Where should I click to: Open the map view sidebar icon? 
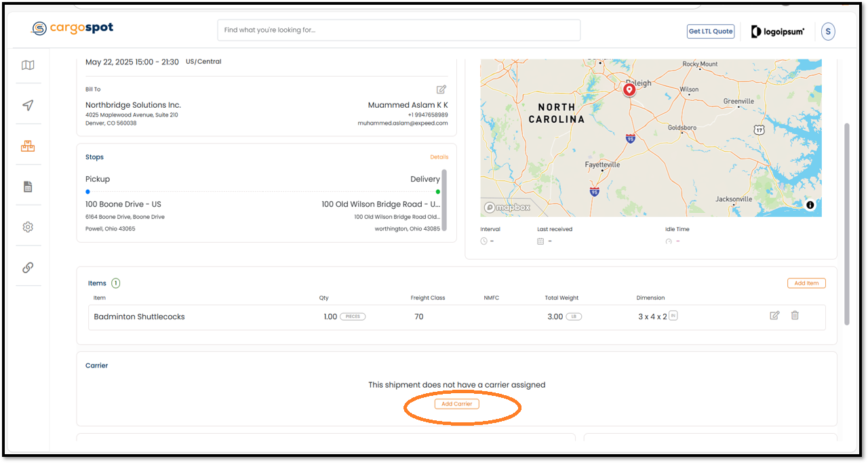[x=28, y=65]
